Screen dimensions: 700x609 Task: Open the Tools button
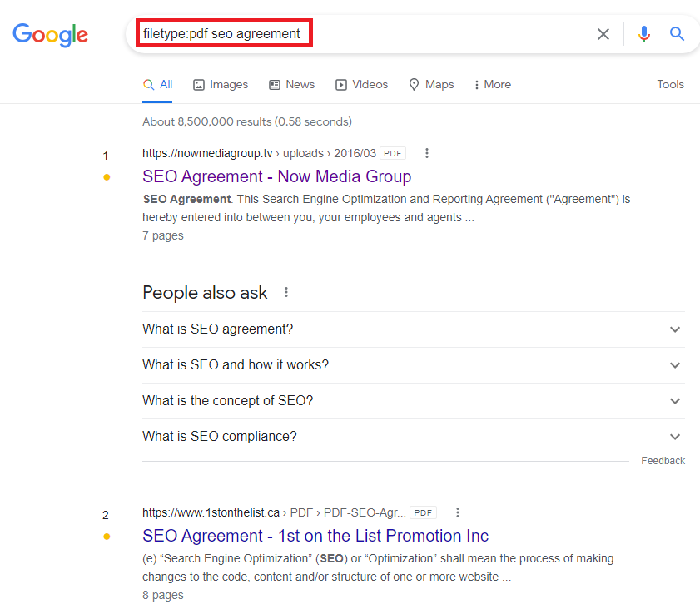(x=670, y=84)
